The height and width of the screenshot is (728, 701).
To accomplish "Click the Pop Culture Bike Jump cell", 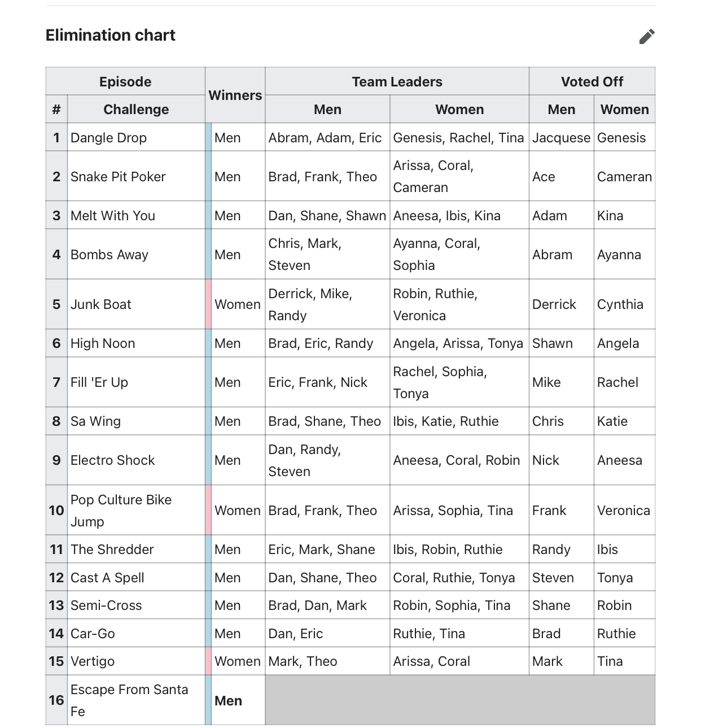I will (x=136, y=510).
